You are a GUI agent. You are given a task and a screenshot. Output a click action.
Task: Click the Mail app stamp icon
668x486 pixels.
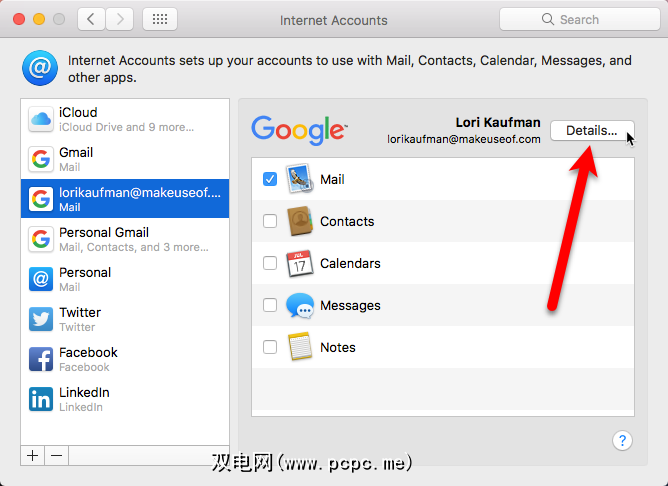click(x=299, y=179)
